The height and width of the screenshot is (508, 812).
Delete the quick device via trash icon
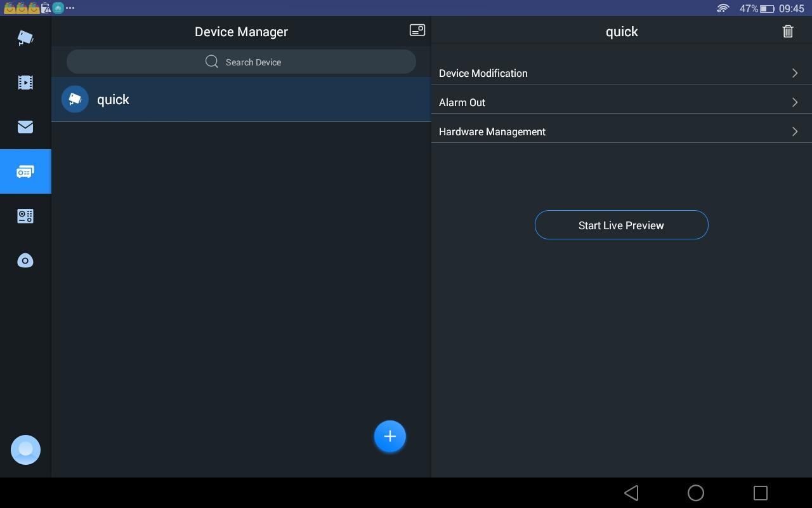(788, 31)
